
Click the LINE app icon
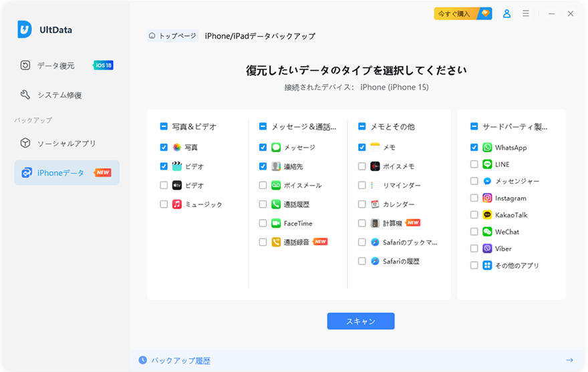(487, 164)
